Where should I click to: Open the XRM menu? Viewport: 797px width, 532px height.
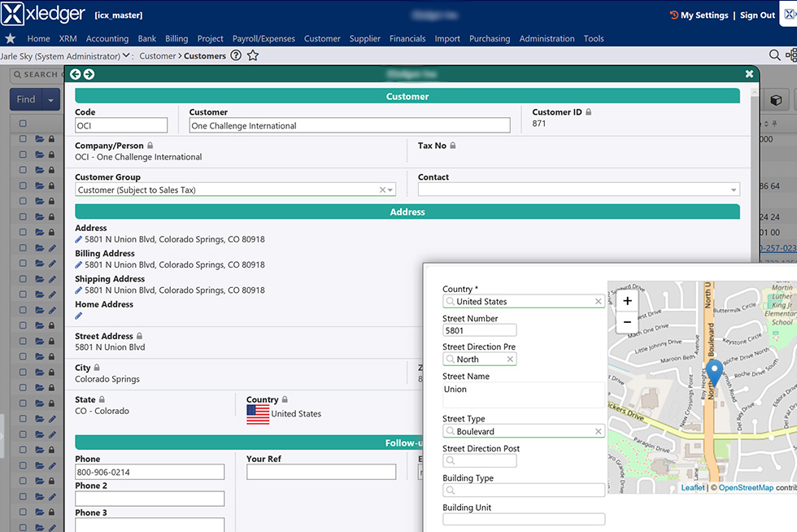point(68,39)
